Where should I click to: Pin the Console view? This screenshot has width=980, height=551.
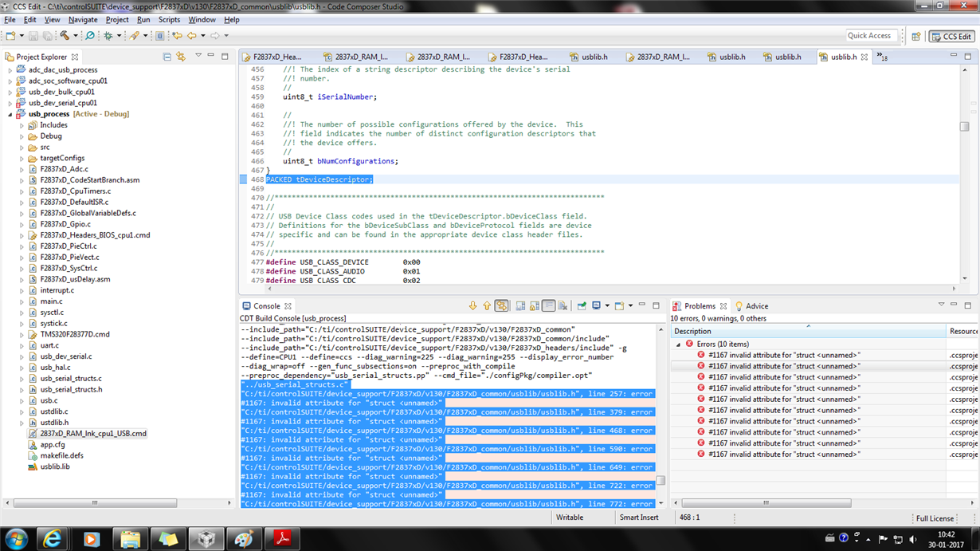click(582, 306)
